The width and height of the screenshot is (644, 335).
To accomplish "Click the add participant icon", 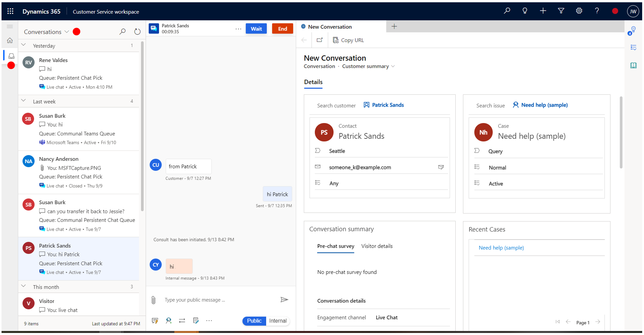I will 169,321.
